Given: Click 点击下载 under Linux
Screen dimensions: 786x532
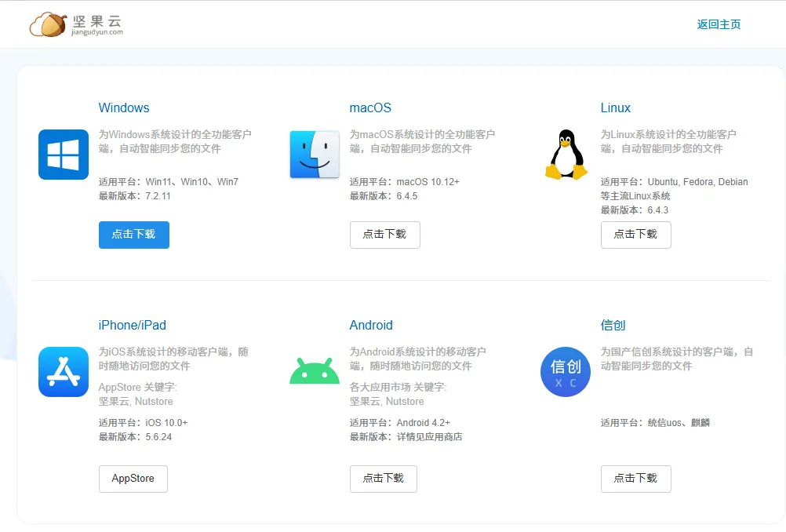Looking at the screenshot, I should click(636, 235).
